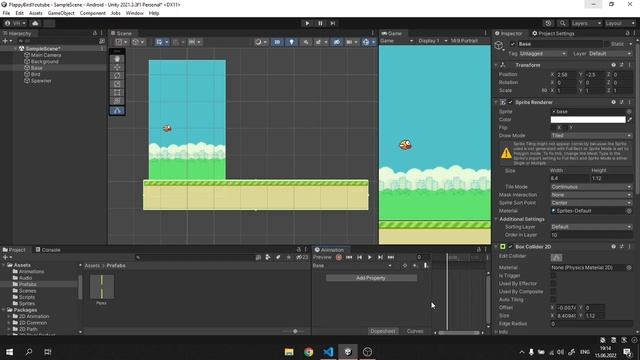This screenshot has height=360, width=640.
Task: Switch Animation view to Curves
Action: pos(415,331)
